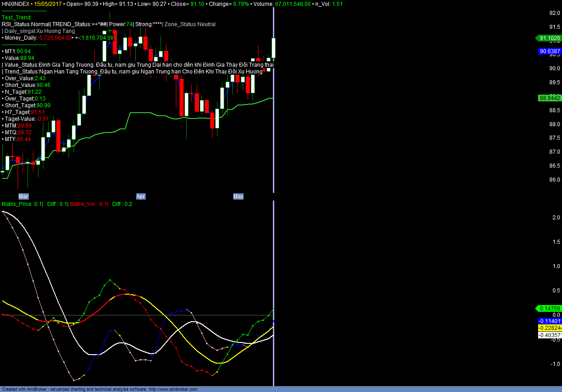The image size is (562, 392).
Task: Click the white -0.40357 indicator tag
Action: [x=550, y=335]
